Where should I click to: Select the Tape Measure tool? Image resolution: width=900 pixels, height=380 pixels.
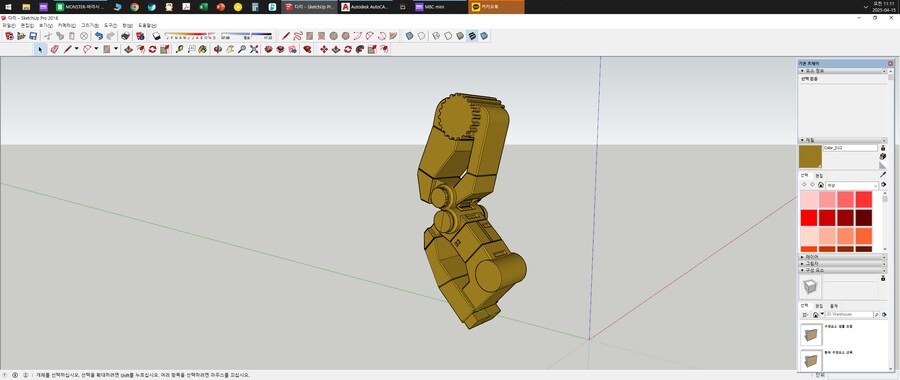coord(180,49)
